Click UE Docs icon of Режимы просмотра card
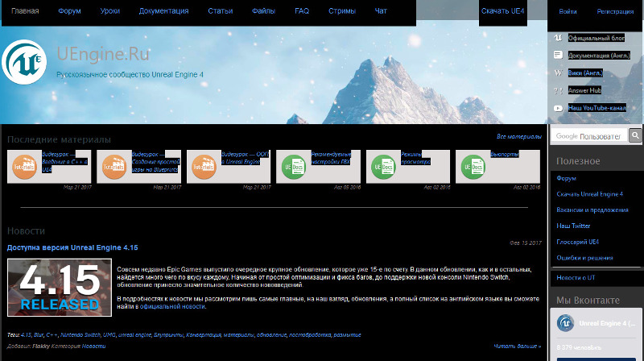 [x=383, y=167]
